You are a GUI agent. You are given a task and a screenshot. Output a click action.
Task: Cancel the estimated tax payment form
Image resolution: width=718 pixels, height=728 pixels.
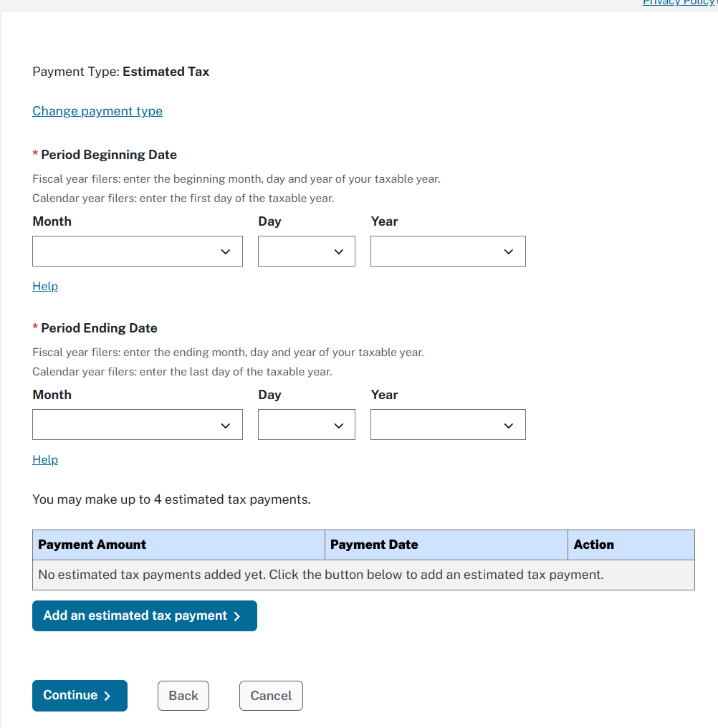tap(271, 696)
